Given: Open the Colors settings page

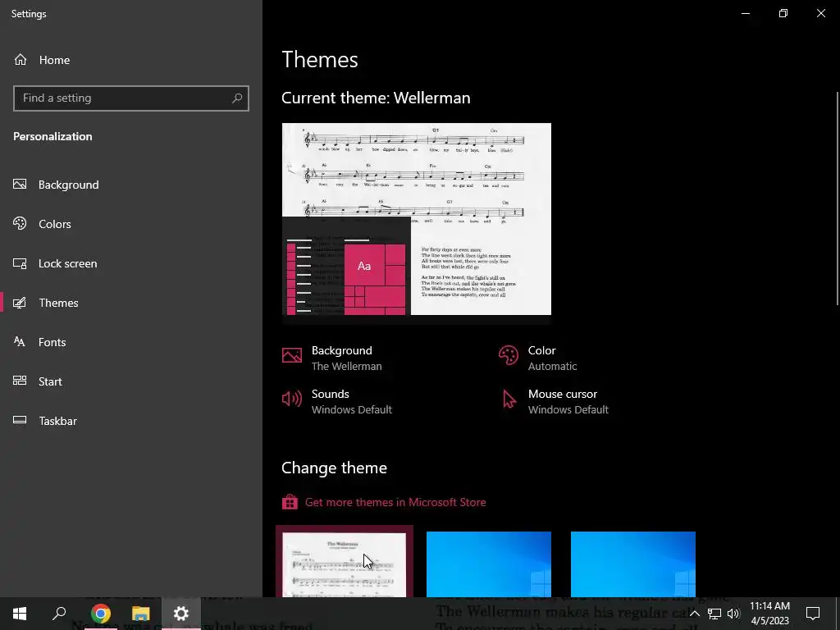Looking at the screenshot, I should tap(54, 224).
